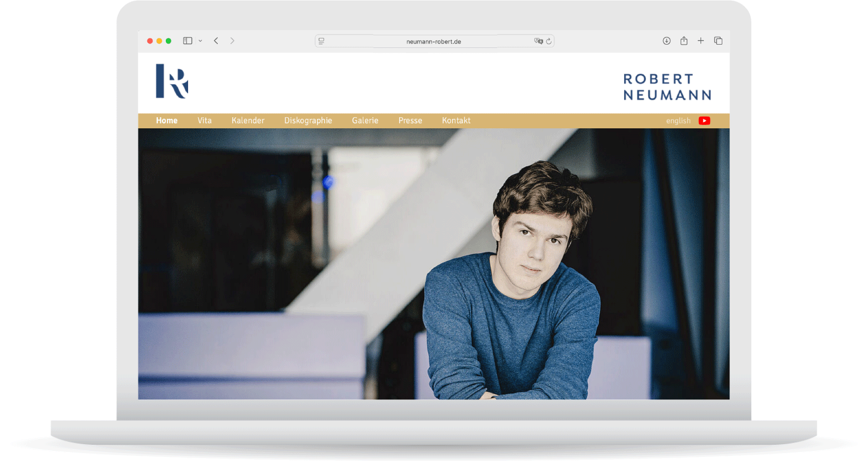Open the Share menu
The height and width of the screenshot is (462, 868).
[x=684, y=41]
